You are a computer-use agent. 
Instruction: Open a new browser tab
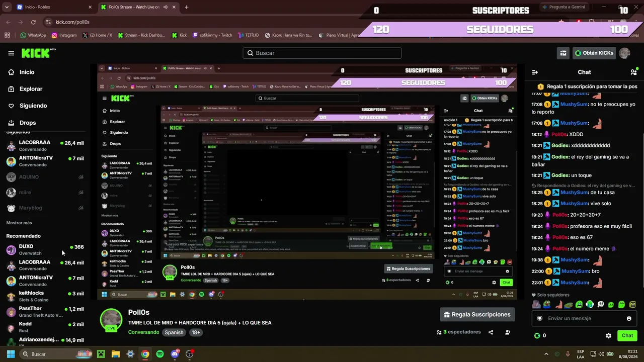[x=186, y=7]
